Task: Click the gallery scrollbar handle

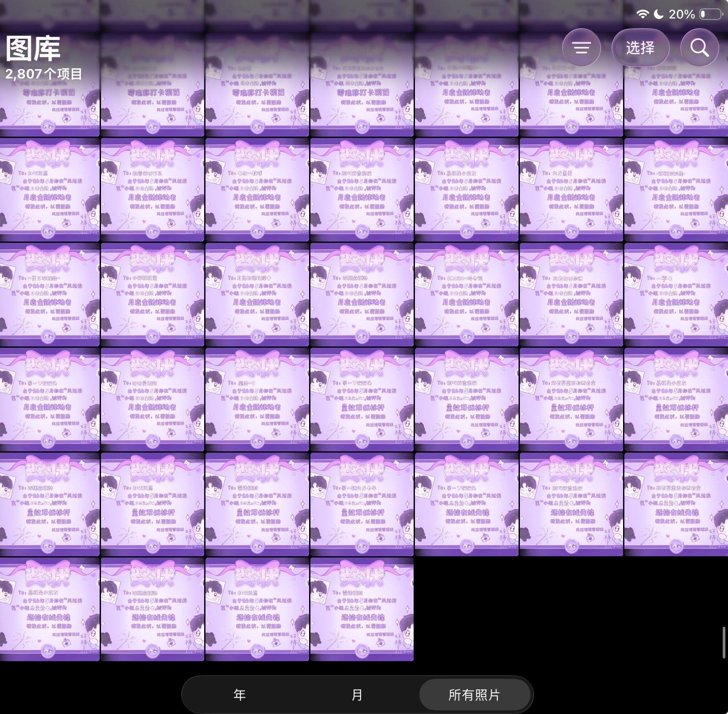Action: [x=724, y=643]
